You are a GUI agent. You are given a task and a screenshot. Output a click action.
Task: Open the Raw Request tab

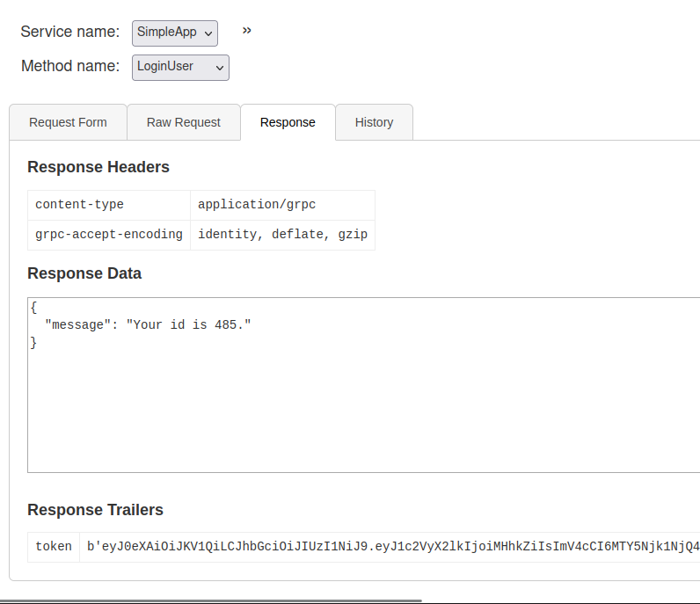coord(183,122)
